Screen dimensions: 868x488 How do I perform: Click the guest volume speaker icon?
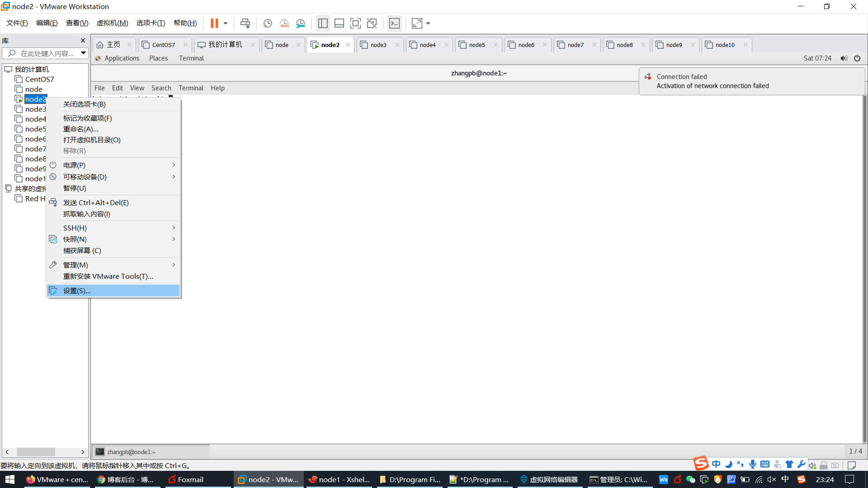[x=844, y=58]
